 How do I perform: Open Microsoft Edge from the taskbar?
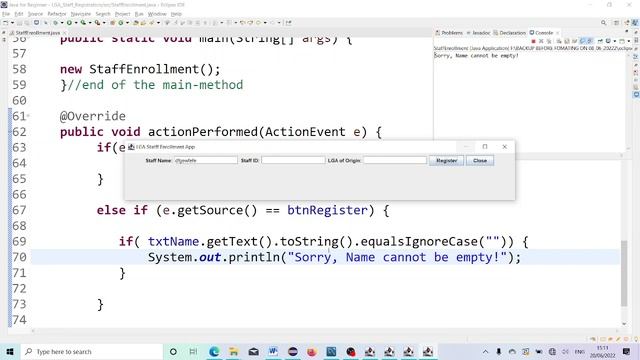214,351
